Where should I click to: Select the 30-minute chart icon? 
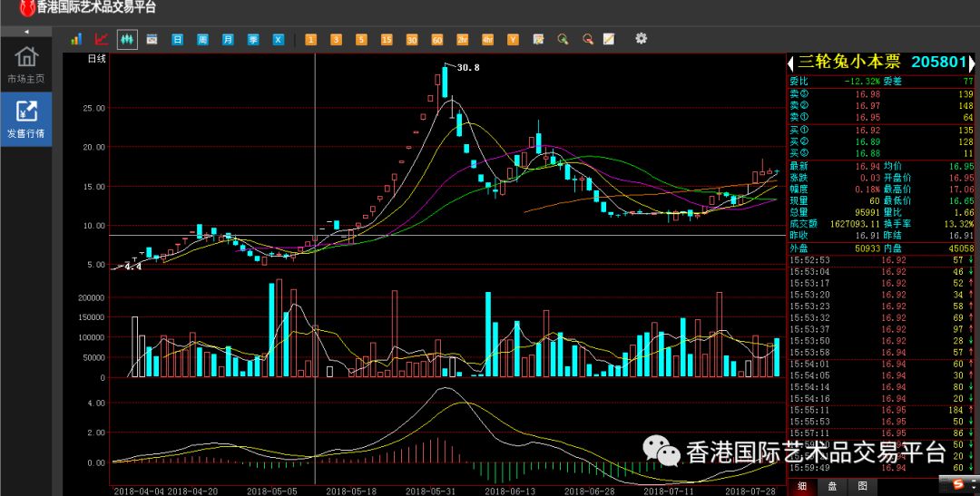click(412, 39)
